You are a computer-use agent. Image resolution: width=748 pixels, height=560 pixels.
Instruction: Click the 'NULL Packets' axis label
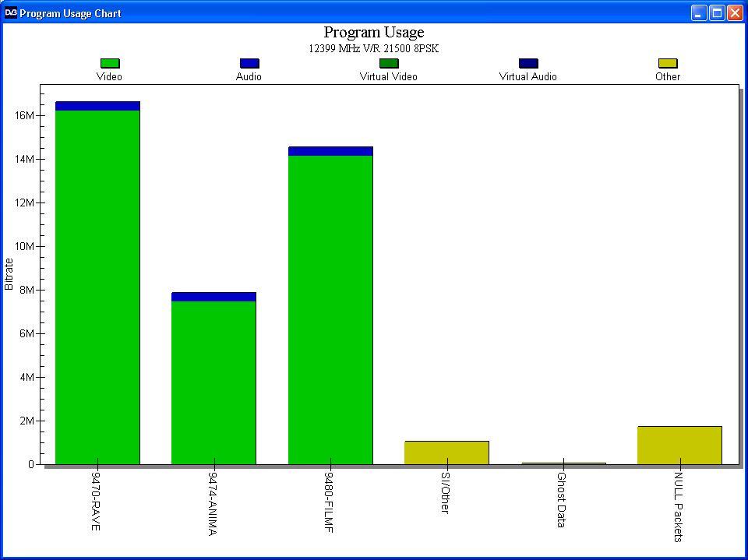click(x=679, y=507)
